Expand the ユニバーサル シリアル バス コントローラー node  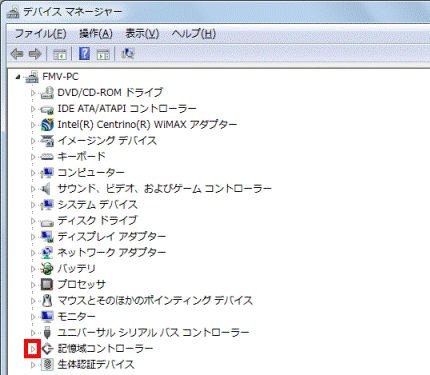point(33,333)
